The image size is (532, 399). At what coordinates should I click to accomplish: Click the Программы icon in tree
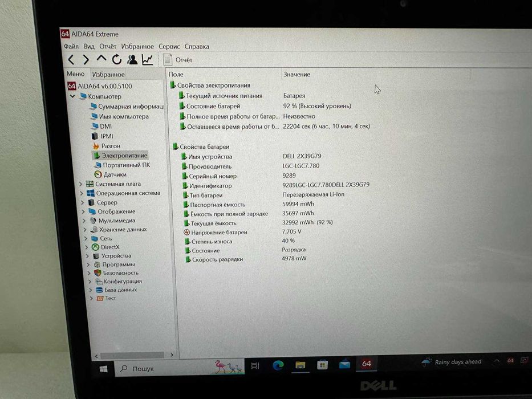click(x=97, y=264)
